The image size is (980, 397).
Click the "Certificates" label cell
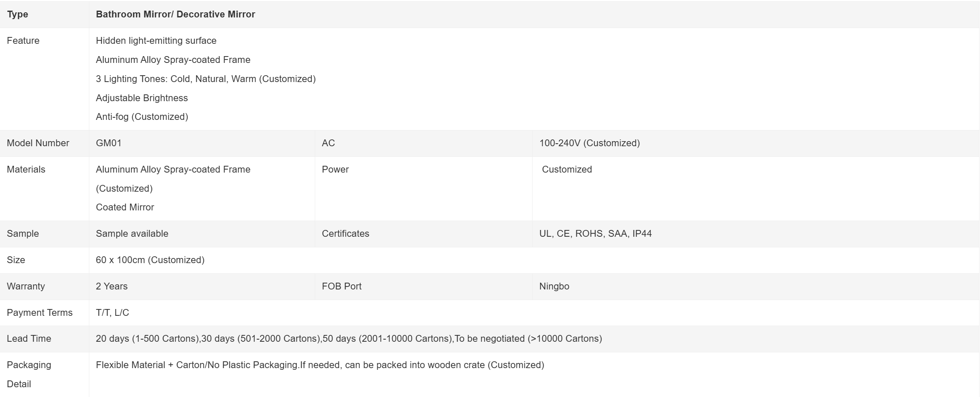(x=345, y=234)
